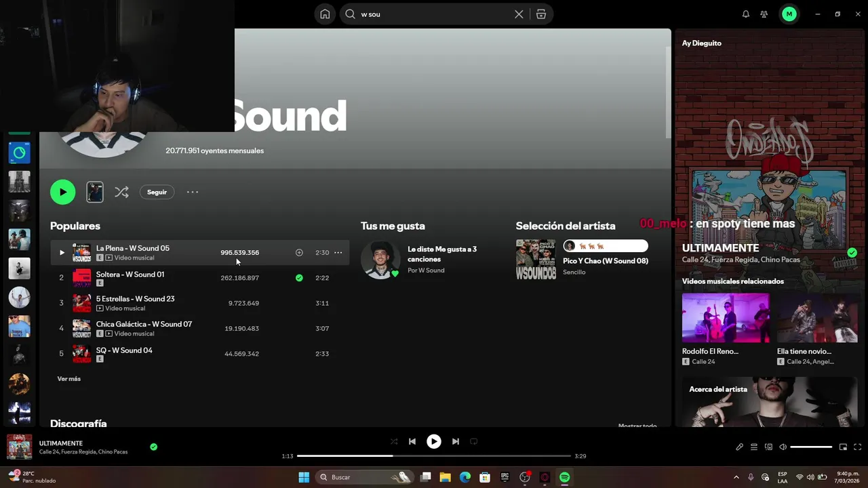Follow the artist with Seguir
This screenshot has height=488, width=868.
157,192
